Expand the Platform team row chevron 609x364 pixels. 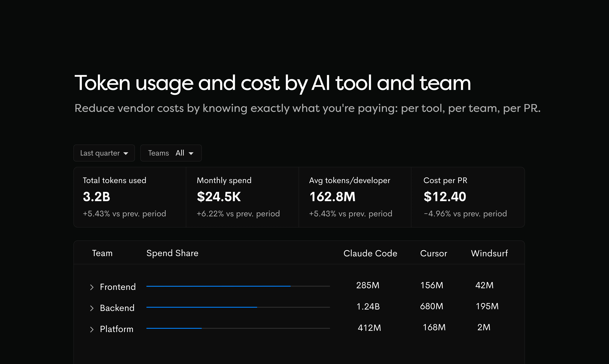[x=92, y=329]
